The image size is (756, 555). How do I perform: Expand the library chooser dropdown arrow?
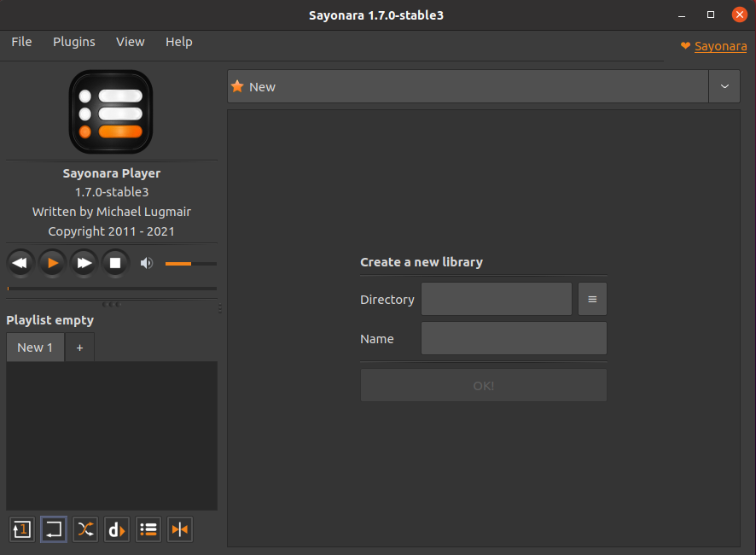click(724, 86)
